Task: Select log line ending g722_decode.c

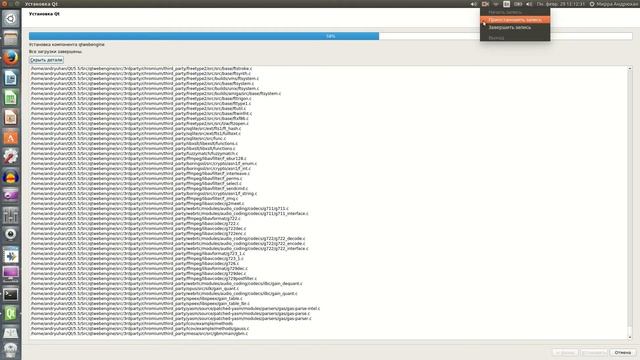Action: [168, 238]
